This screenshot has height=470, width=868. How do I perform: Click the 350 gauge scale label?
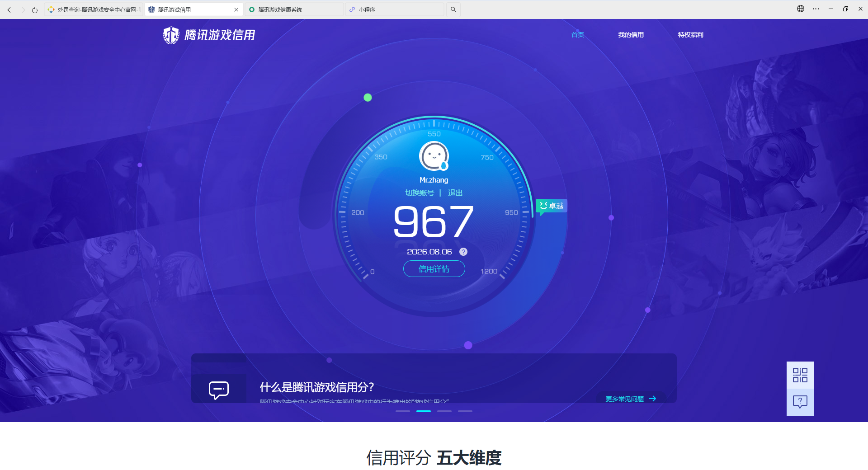pos(381,157)
